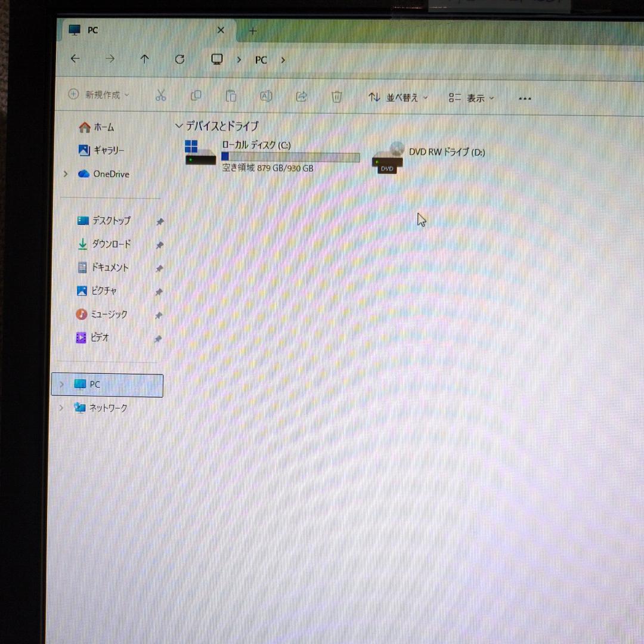Click the Cut scissors icon
The height and width of the screenshot is (644, 644).
point(160,95)
